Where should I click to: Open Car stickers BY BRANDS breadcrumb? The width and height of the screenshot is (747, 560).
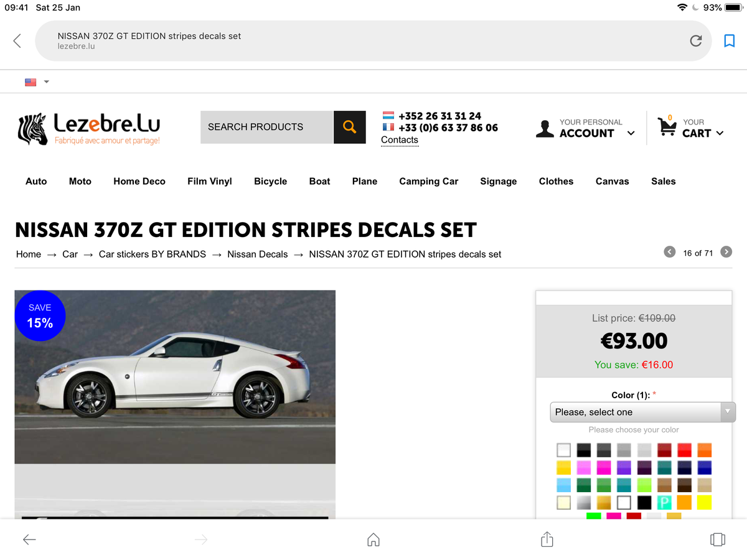pyautogui.click(x=153, y=254)
